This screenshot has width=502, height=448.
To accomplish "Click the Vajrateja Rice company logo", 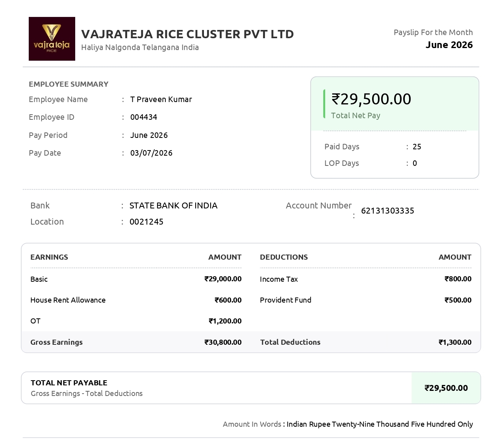I will pos(52,39).
